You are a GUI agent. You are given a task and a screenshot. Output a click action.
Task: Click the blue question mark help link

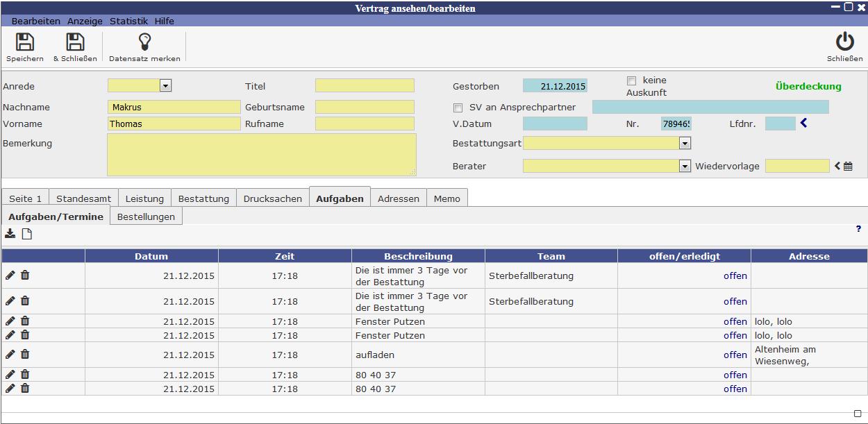point(858,229)
